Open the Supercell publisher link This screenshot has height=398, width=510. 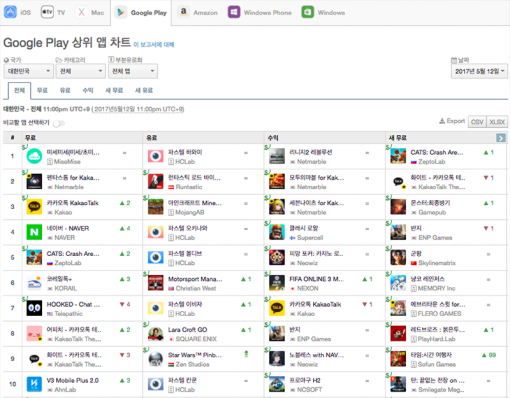(310, 238)
